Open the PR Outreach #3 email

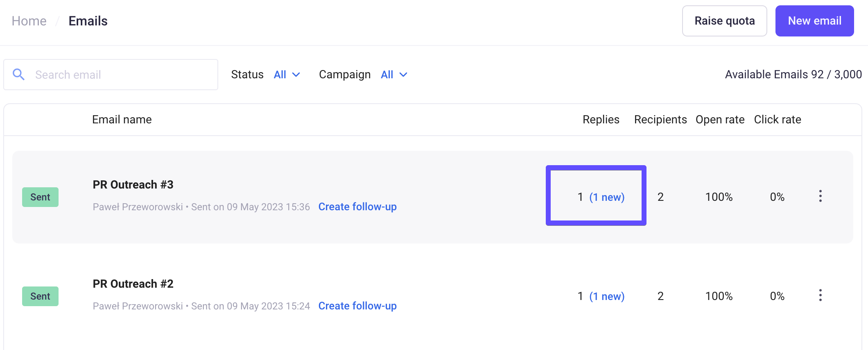pyautogui.click(x=133, y=185)
